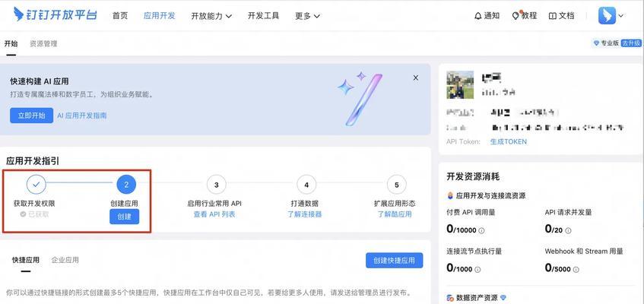644x304 pixels.
Task: Click the 获取开发权限 step label
Action: pos(34,204)
